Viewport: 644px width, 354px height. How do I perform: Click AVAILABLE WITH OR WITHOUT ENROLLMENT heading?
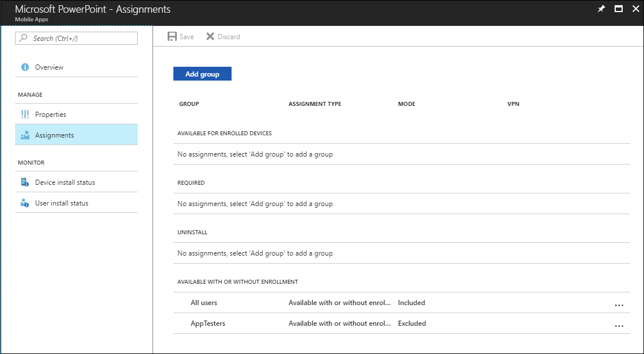coord(238,282)
